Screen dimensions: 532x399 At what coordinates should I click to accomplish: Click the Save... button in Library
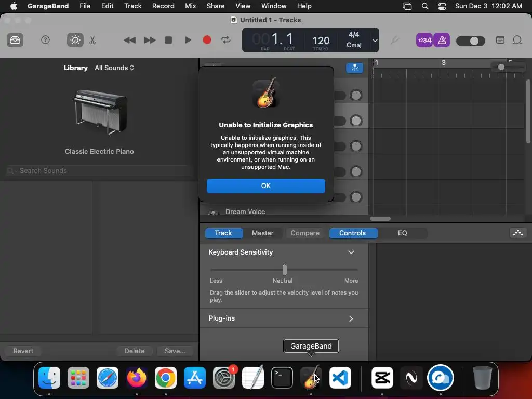(175, 351)
